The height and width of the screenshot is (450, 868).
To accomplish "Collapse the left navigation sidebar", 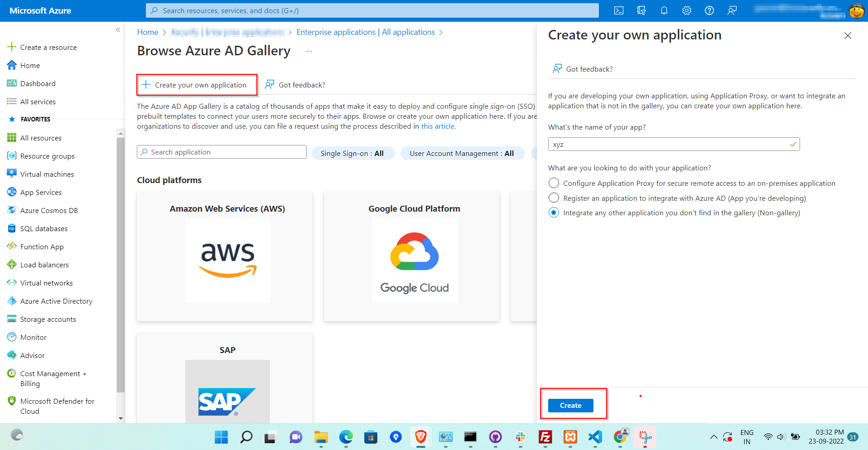I will (x=118, y=30).
